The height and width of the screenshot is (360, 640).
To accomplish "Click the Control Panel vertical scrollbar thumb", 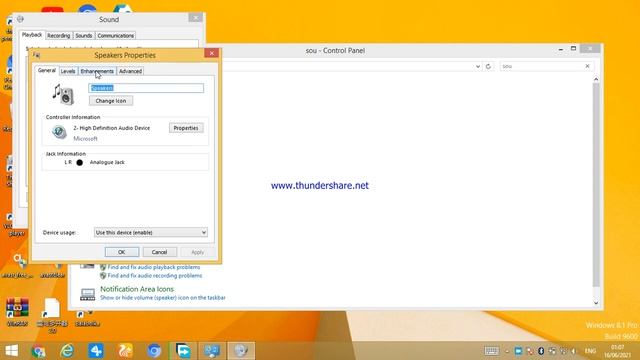I will pos(596,184).
